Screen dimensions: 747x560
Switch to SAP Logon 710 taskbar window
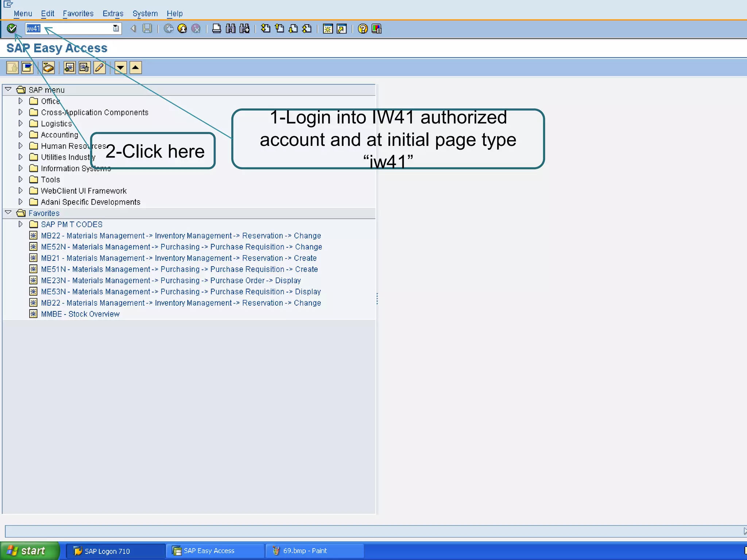115,551
